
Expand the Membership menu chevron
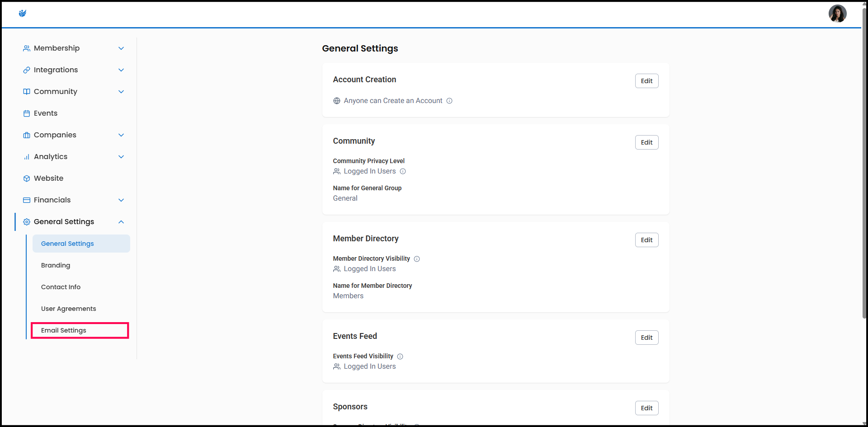pyautogui.click(x=121, y=48)
